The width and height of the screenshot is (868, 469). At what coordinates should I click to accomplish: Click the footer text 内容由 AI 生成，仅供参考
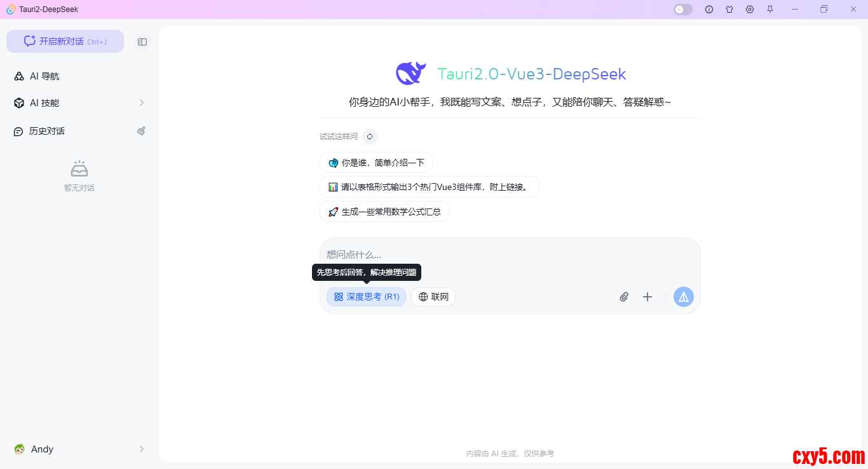point(510,454)
